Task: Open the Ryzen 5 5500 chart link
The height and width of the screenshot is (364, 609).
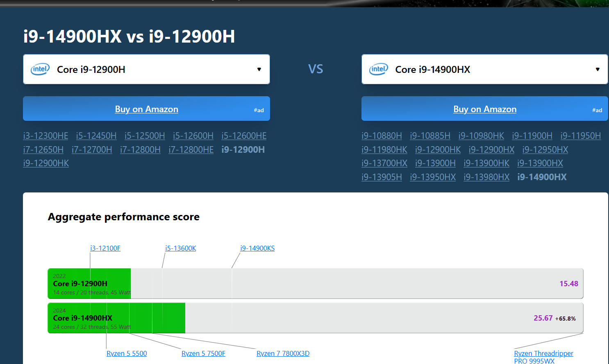Action: click(x=127, y=353)
